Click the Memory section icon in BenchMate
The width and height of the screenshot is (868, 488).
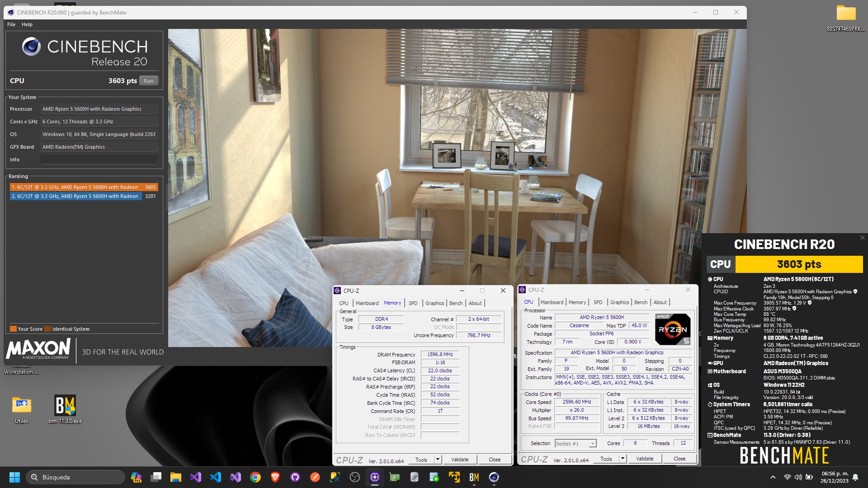[710, 338]
